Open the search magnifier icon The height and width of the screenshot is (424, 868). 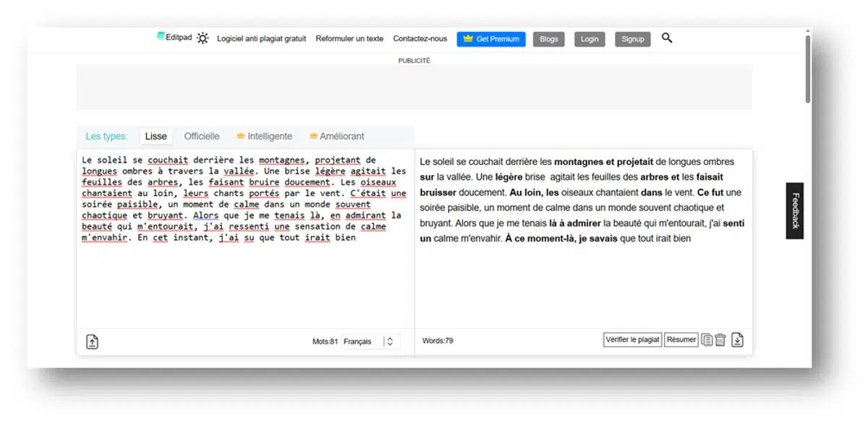[x=666, y=38]
